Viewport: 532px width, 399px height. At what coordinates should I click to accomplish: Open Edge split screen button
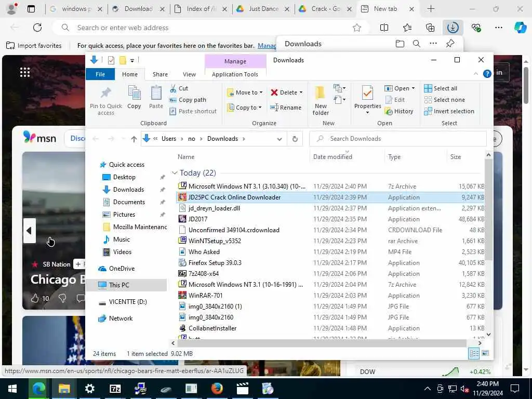pos(384,28)
